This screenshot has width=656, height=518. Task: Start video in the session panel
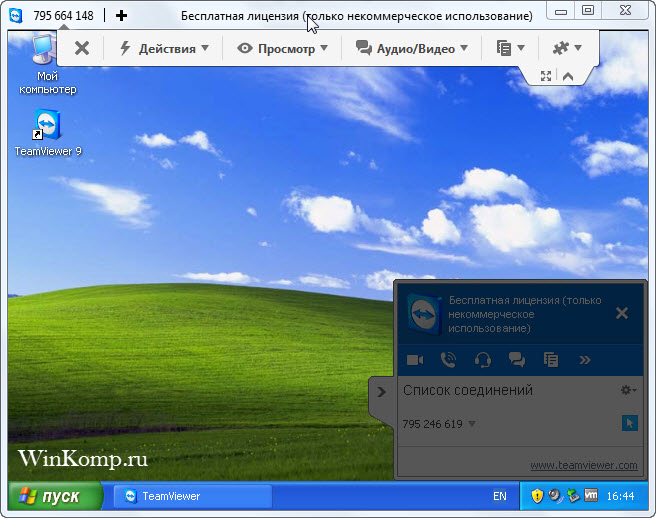[x=415, y=360]
